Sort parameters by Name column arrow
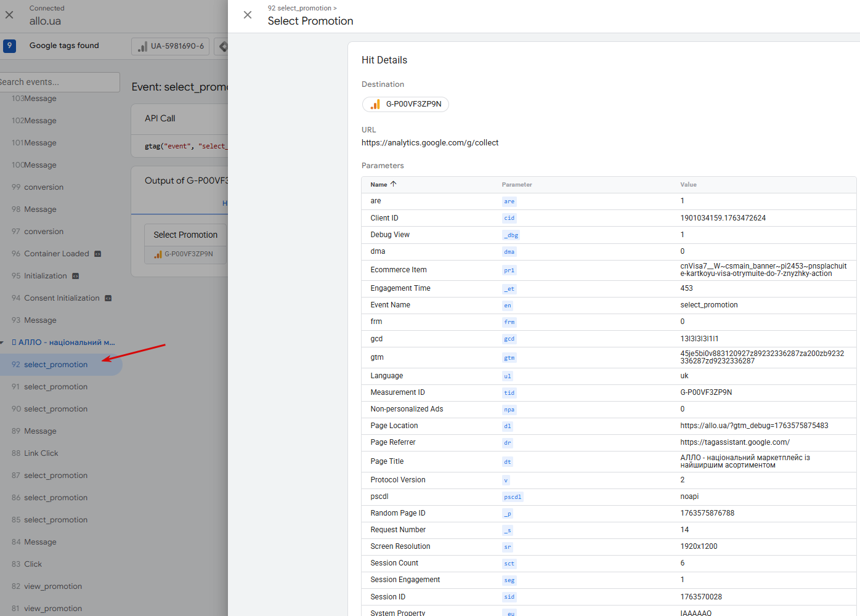 (x=393, y=184)
